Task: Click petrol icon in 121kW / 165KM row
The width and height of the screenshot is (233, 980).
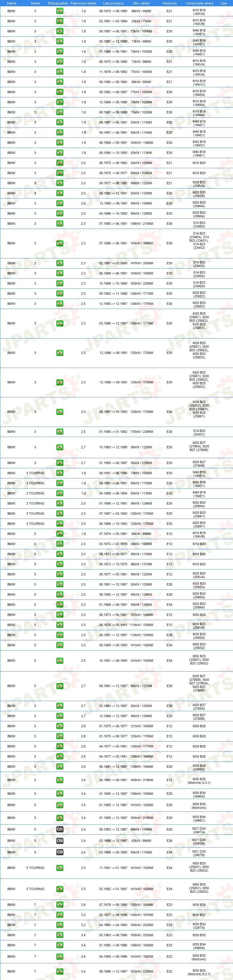Action: 60,726
